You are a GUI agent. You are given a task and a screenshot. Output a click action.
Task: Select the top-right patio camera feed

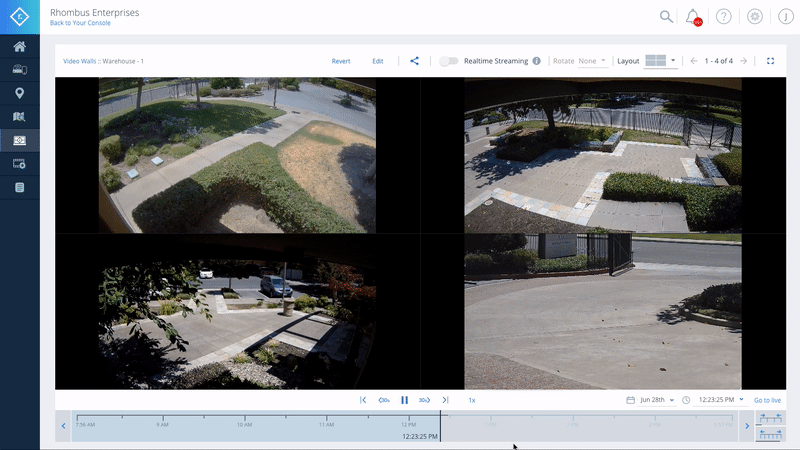(x=603, y=155)
